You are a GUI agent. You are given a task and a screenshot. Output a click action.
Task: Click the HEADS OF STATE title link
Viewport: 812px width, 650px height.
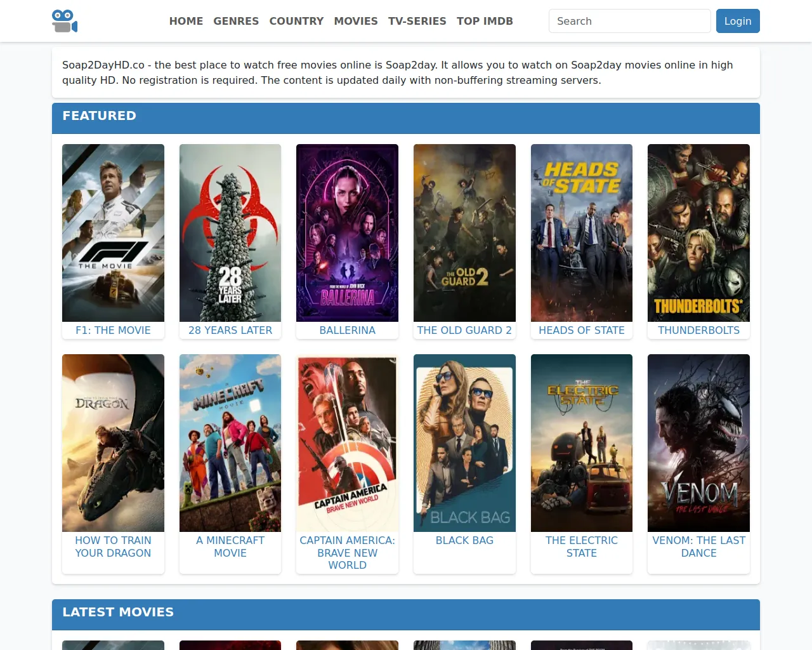tap(582, 330)
